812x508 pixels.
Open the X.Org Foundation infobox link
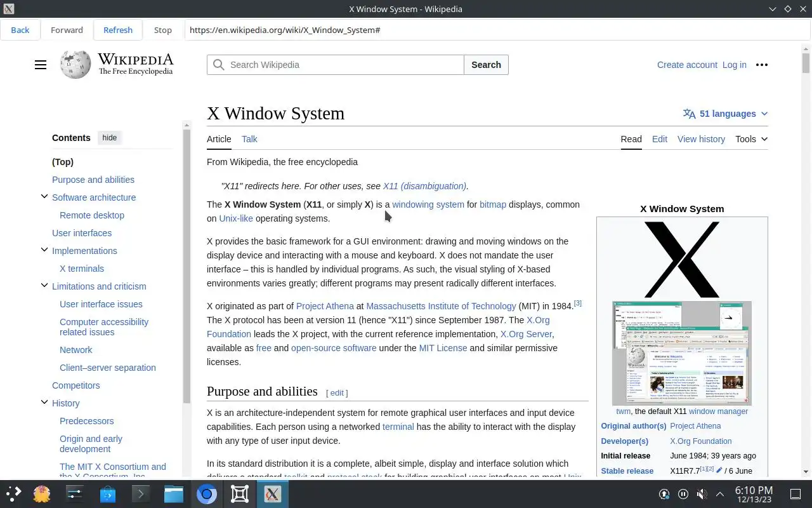tap(701, 441)
